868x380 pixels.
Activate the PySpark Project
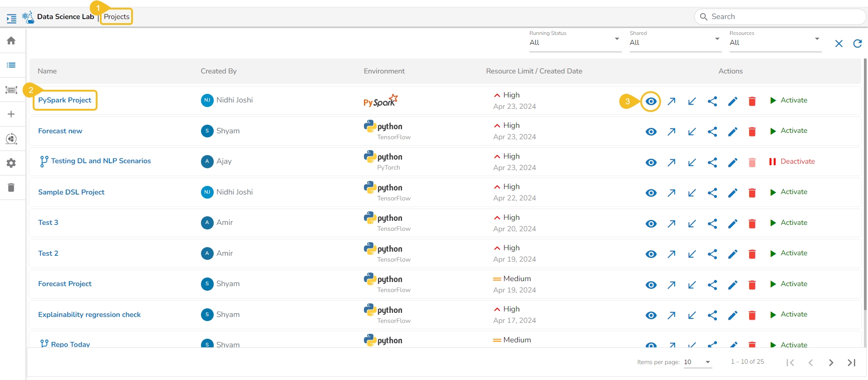[789, 100]
